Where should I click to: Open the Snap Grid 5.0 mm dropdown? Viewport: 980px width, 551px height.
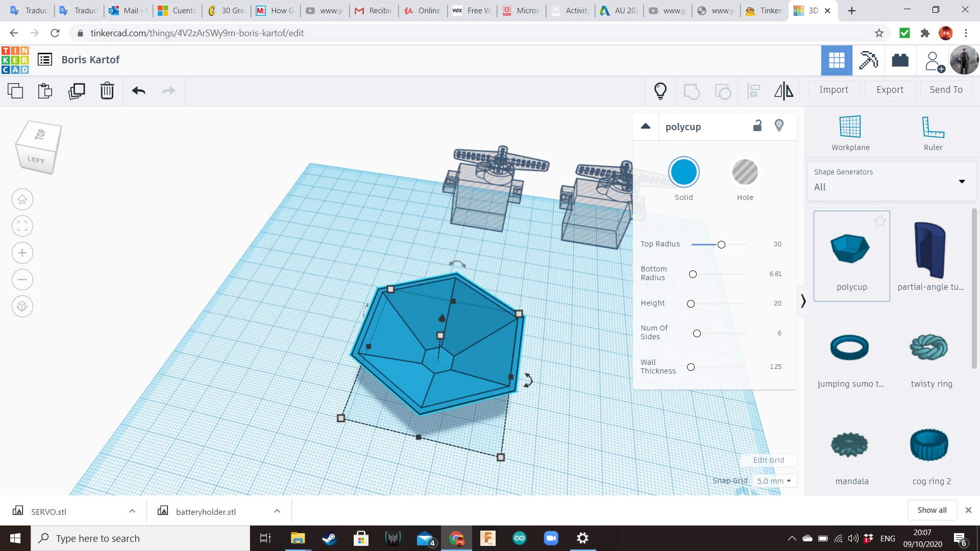[774, 481]
